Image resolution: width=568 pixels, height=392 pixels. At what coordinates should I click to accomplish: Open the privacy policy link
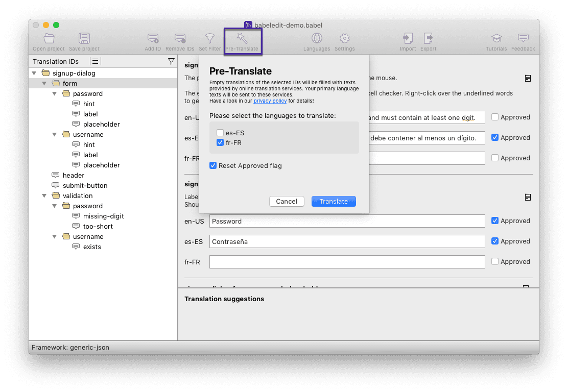point(270,101)
